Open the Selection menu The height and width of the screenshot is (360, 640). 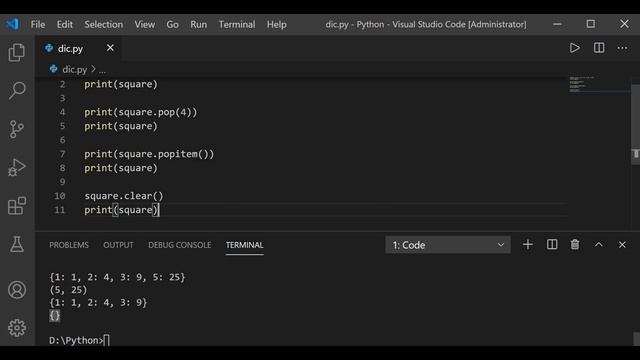(104, 24)
